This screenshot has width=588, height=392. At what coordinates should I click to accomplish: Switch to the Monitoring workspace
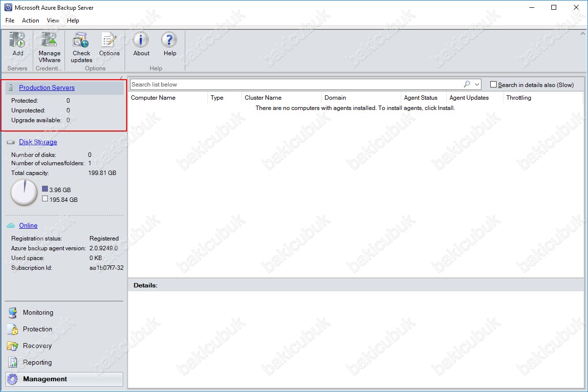point(64,313)
